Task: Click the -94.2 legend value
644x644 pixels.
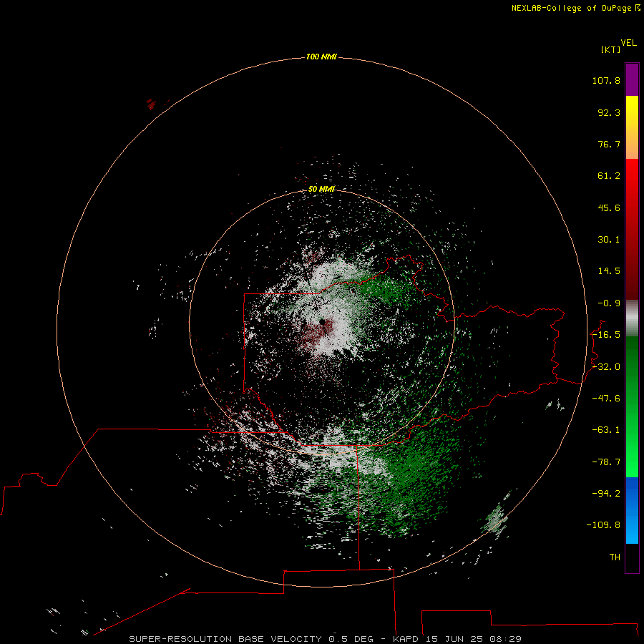Action: [606, 493]
